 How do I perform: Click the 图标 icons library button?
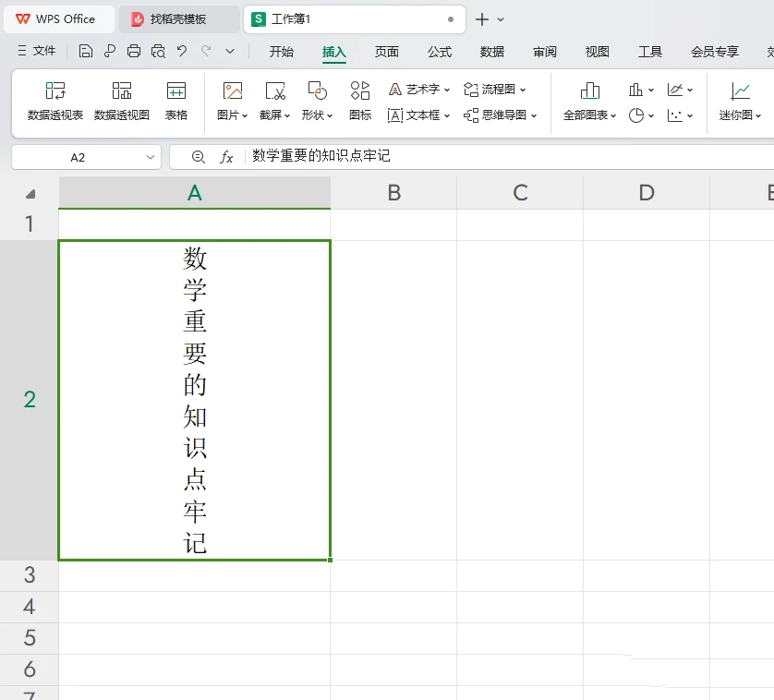360,102
